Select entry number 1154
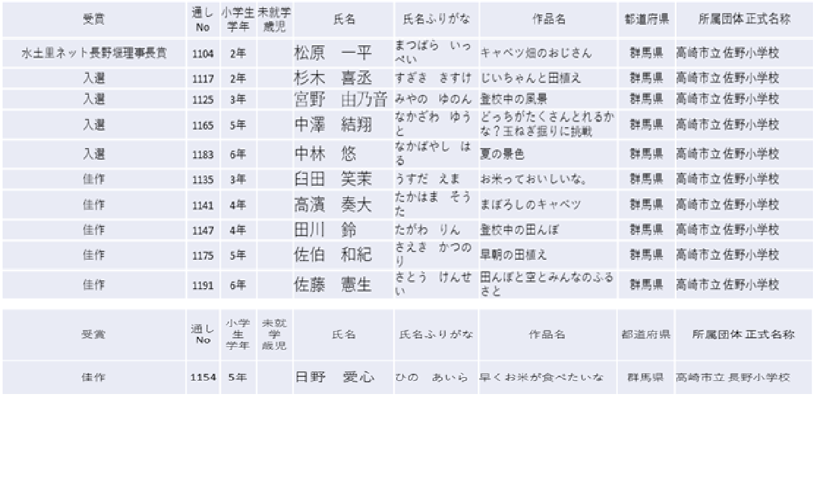 [203, 378]
